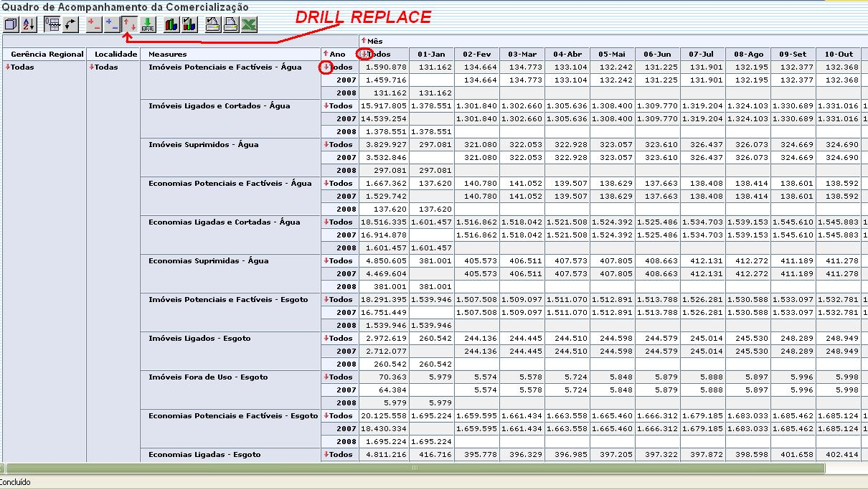Click the chart-edit toolbar icon
Image resolution: width=868 pixels, height=490 pixels.
click(x=187, y=24)
